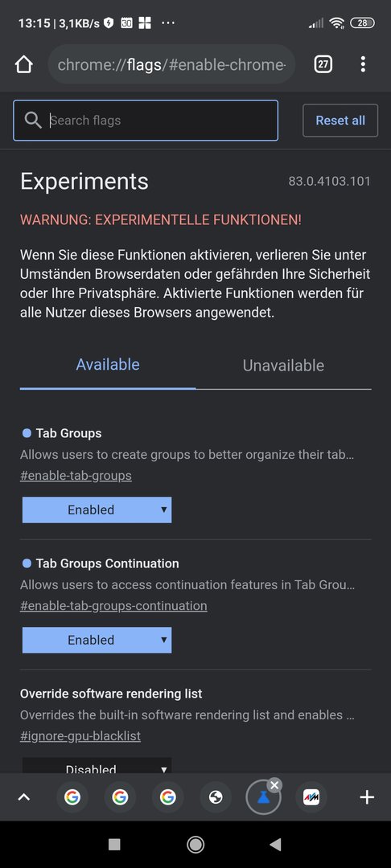Image resolution: width=391 pixels, height=868 pixels.
Task: Expand the tab group strip with chevron
Action: 24,797
